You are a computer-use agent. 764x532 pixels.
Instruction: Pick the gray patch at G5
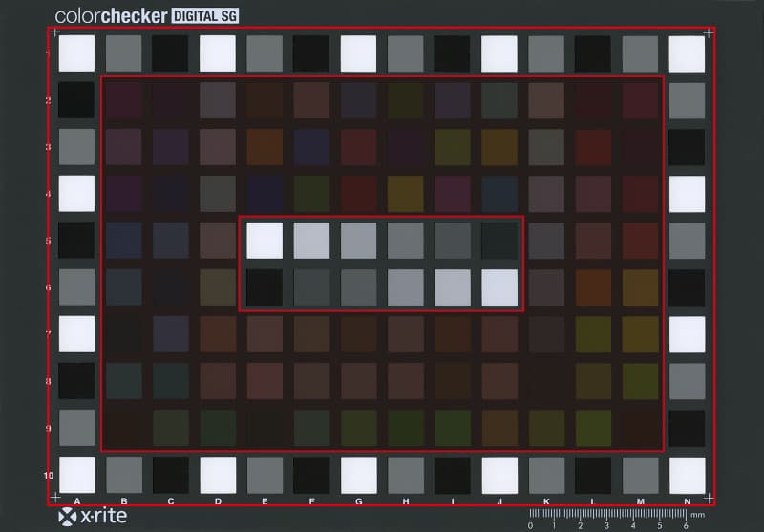tap(359, 241)
